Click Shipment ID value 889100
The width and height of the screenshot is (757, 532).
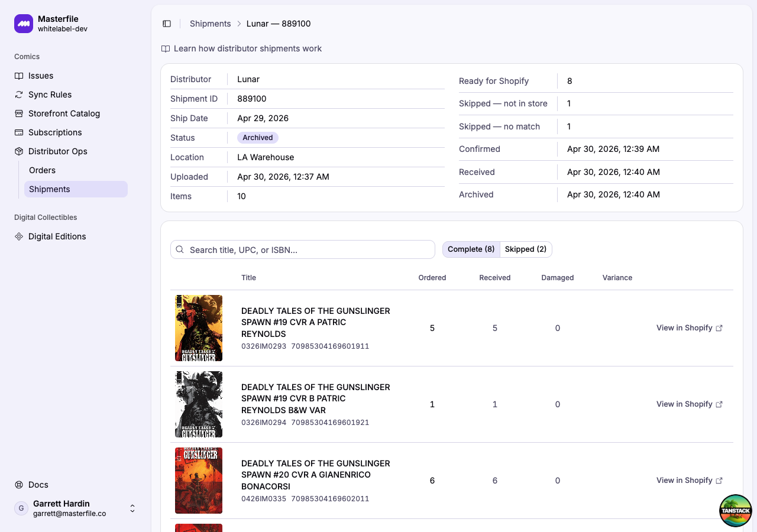click(252, 99)
